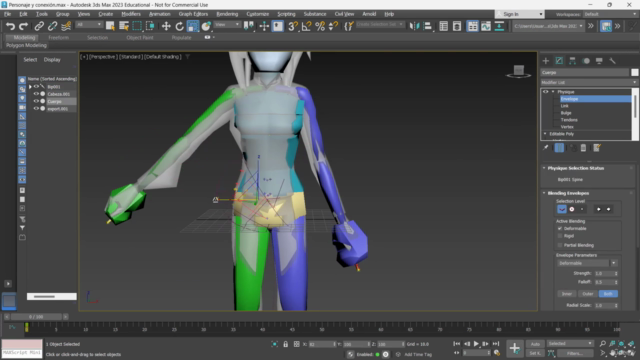Open Select by Name dialog
The height and width of the screenshot is (360, 640).
tap(124, 26)
